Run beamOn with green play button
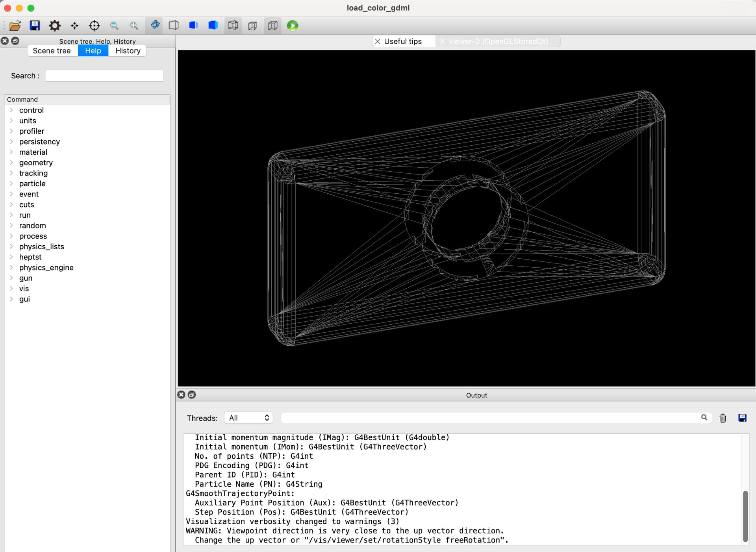The width and height of the screenshot is (756, 552). click(x=293, y=26)
